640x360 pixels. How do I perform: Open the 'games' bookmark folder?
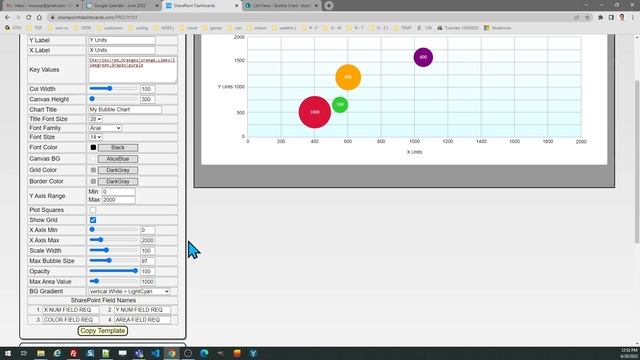[x=212, y=28]
